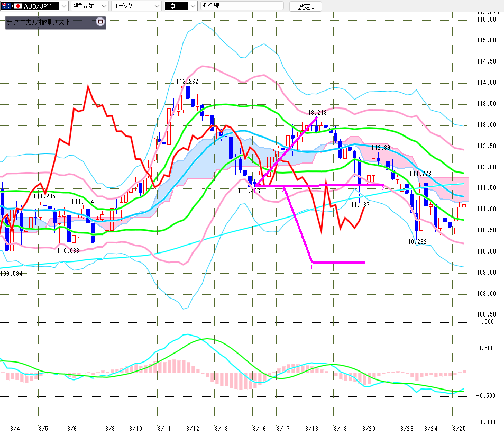
Task: Select the 112.391 price label
Action: (382, 147)
